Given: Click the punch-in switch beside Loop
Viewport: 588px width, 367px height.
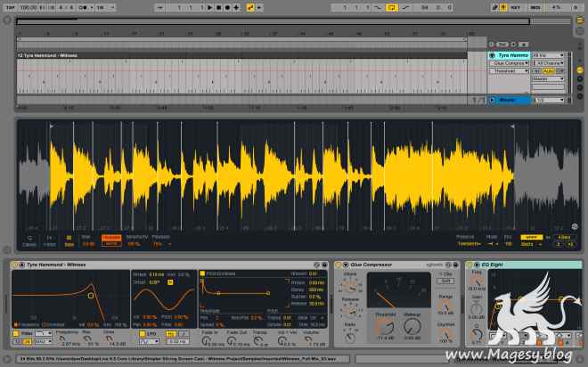Looking at the screenshot, I should pyautogui.click(x=379, y=7).
